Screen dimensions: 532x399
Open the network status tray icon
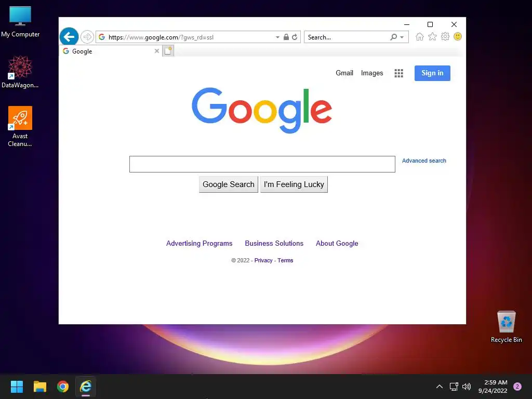[454, 387]
